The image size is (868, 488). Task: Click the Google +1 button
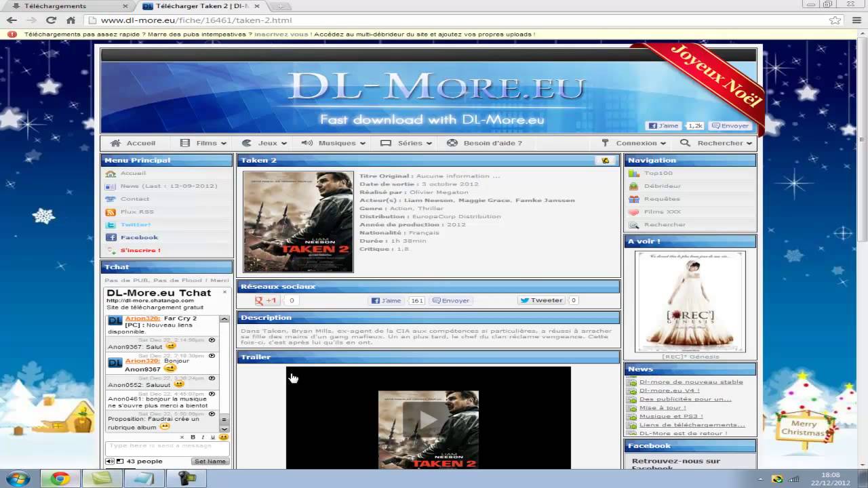pyautogui.click(x=267, y=300)
